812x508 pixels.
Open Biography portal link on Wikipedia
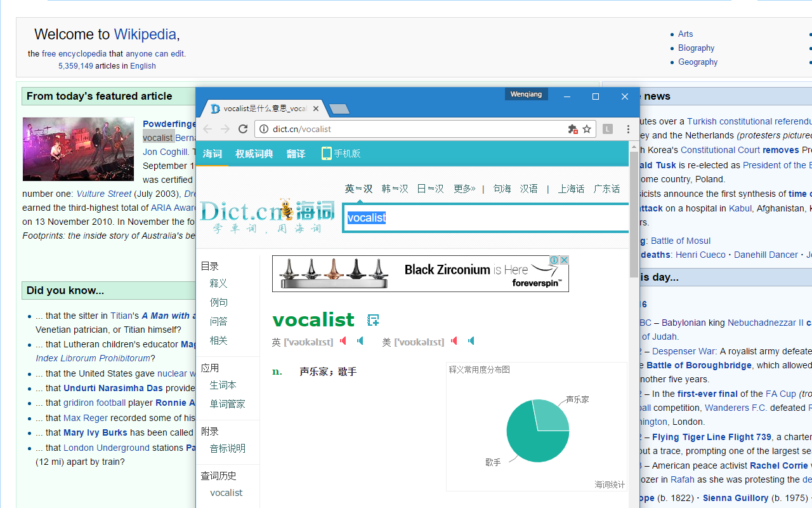coord(697,48)
